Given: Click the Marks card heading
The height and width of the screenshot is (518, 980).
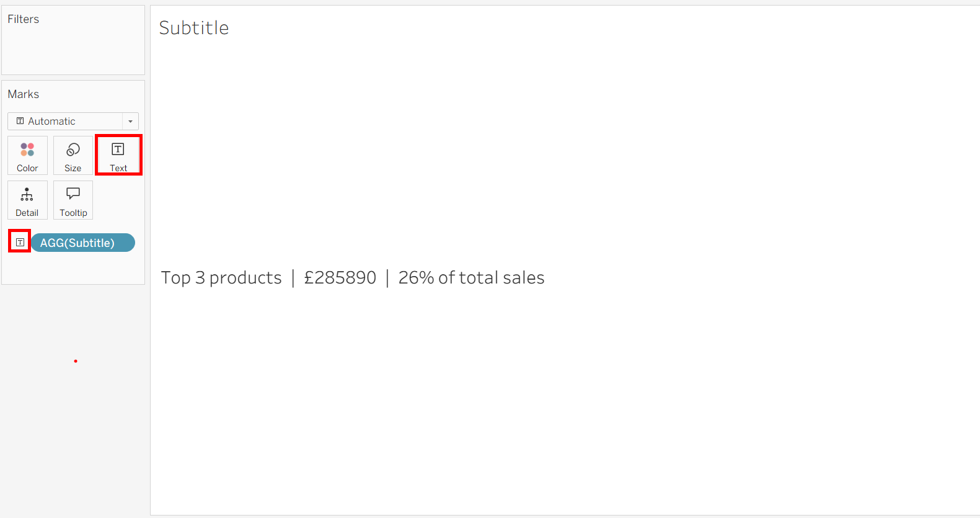Looking at the screenshot, I should click(24, 94).
